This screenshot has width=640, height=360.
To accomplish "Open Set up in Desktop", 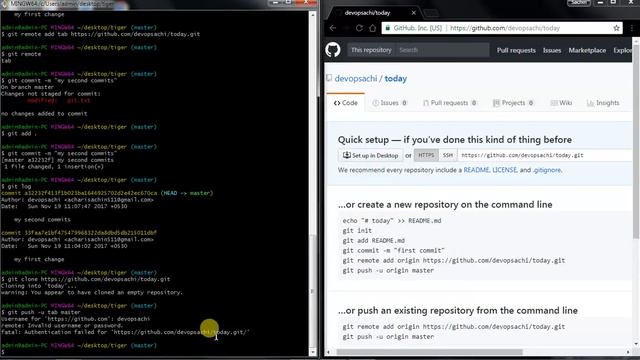I will (x=370, y=155).
